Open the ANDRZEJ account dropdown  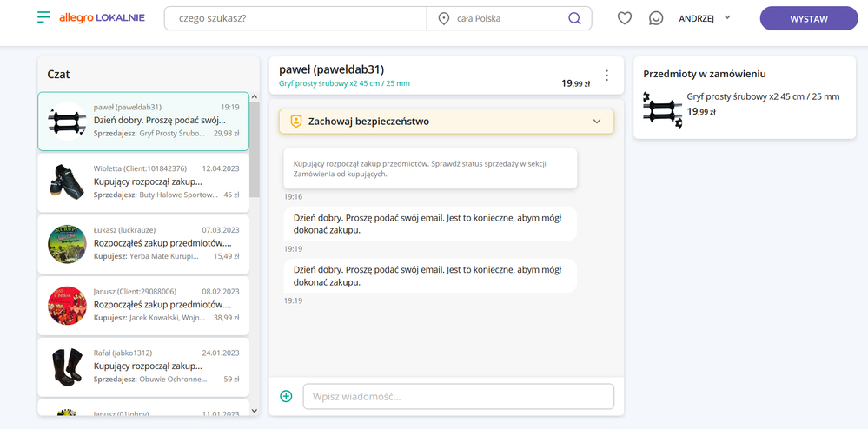[705, 18]
